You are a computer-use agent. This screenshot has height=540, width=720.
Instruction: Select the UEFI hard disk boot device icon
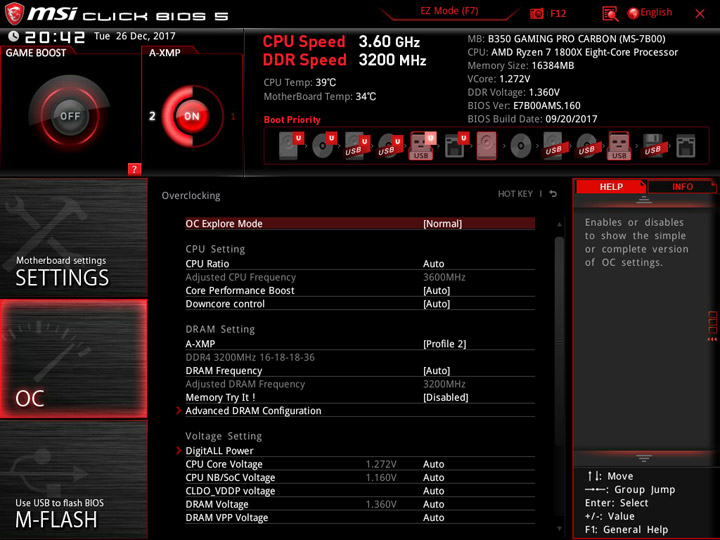pyautogui.click(x=291, y=146)
